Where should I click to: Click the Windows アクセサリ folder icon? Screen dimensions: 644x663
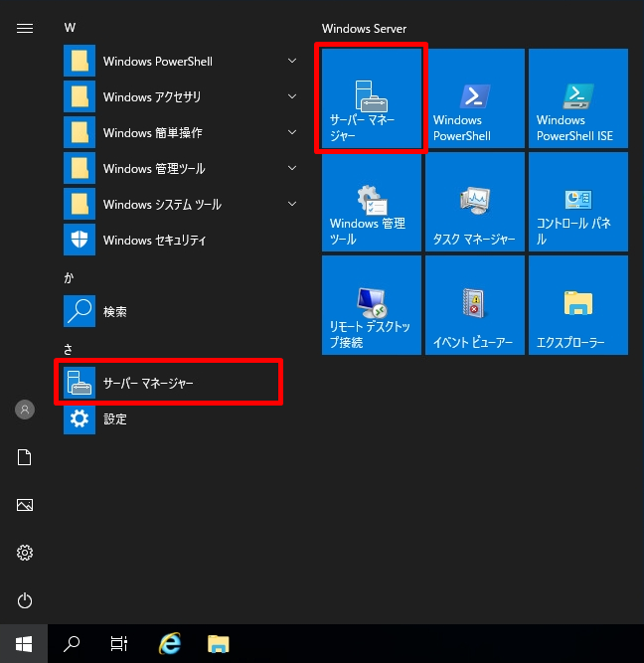click(x=80, y=96)
